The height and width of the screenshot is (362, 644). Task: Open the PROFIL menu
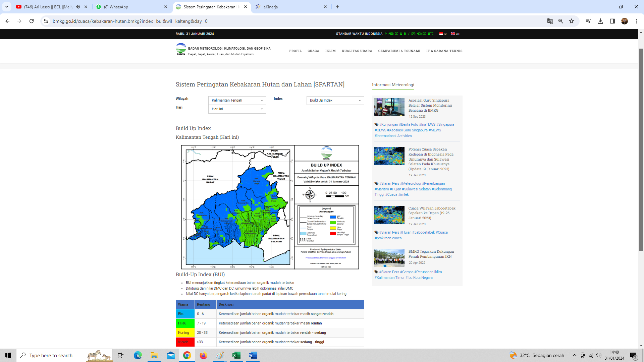tap(295, 51)
